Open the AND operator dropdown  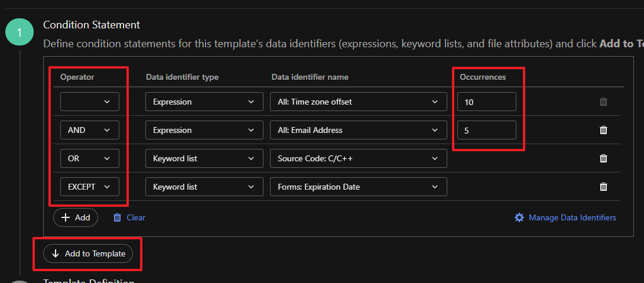pos(90,130)
